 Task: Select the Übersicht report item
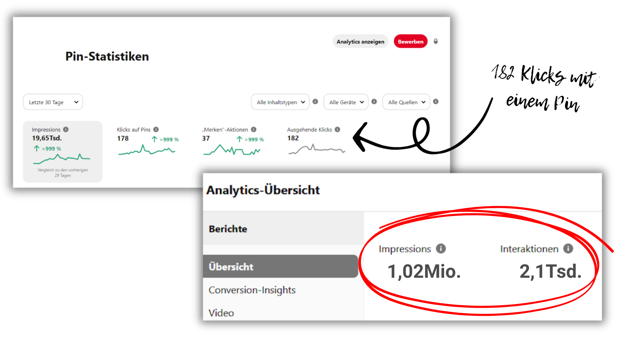click(281, 266)
